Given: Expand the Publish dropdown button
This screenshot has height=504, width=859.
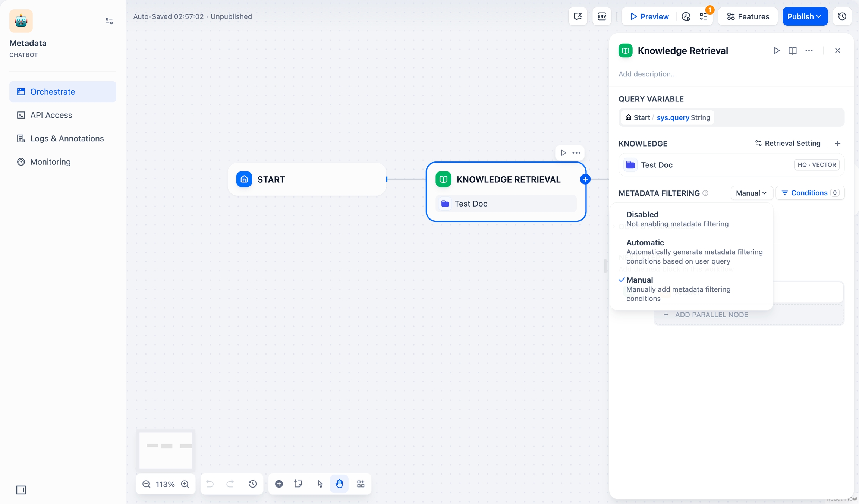Looking at the screenshot, I should point(805,16).
